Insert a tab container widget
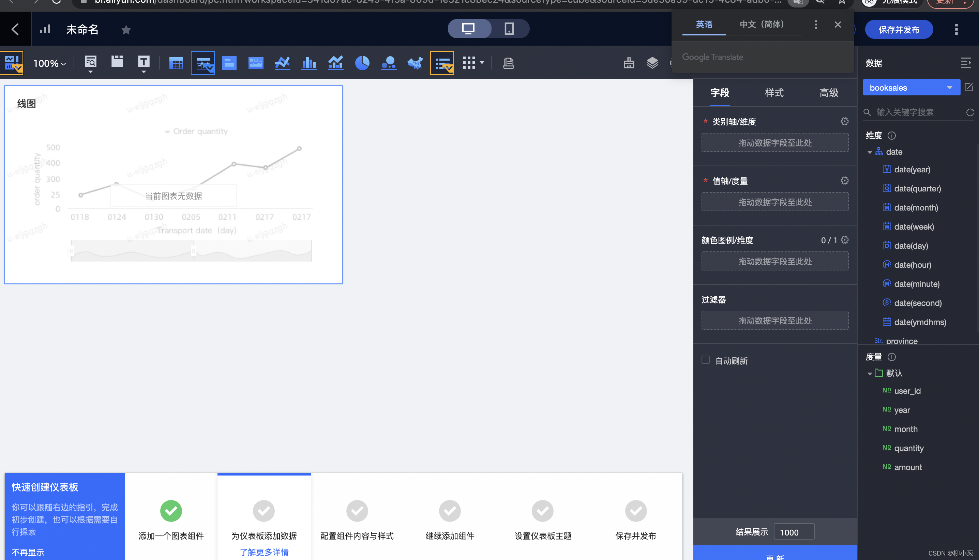The height and width of the screenshot is (560, 979). coord(117,62)
